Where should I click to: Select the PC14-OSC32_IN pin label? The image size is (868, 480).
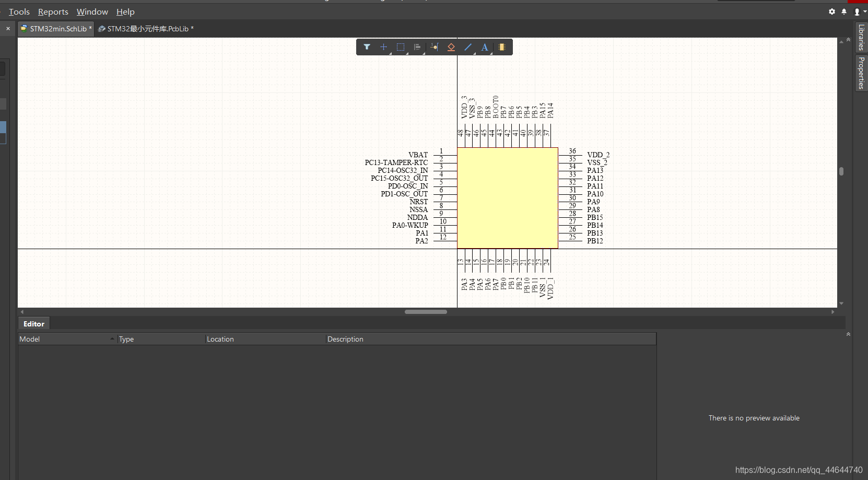click(403, 171)
